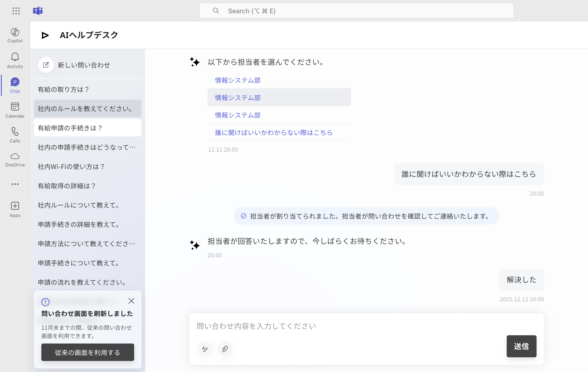Open history item 申請手続きについて教えて。
The image size is (588, 372).
coord(88,263)
